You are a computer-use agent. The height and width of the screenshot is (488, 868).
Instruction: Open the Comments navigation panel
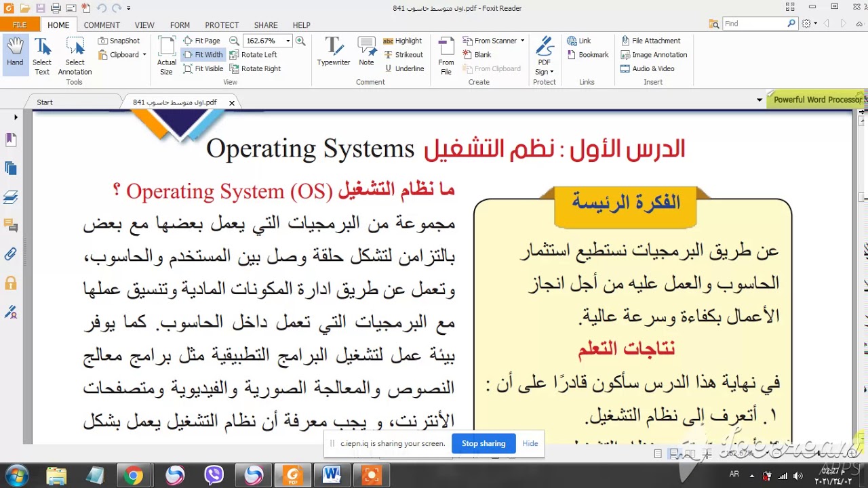coord(10,225)
